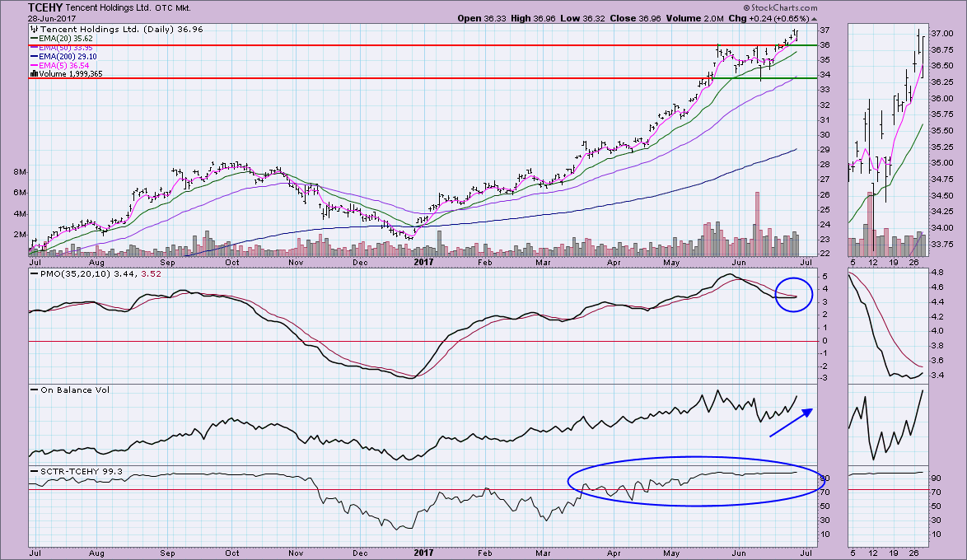Click the volume bars icon before 'Volume 1,999,365'

point(34,74)
